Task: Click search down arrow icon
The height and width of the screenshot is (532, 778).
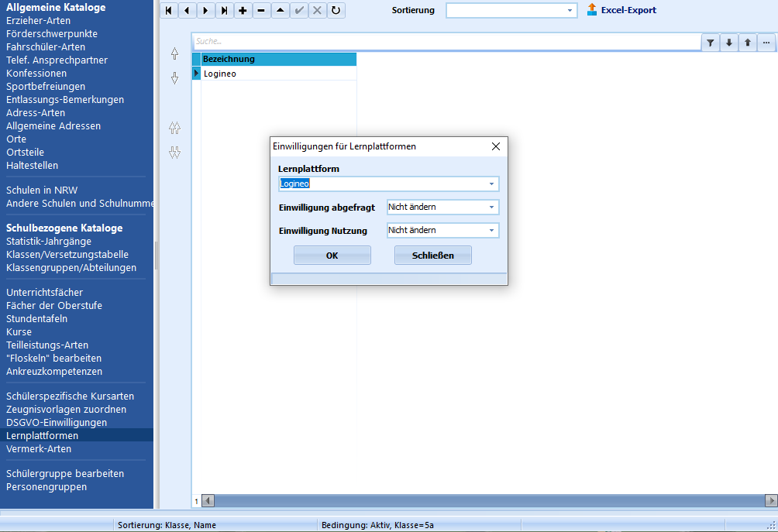Action: (x=729, y=43)
